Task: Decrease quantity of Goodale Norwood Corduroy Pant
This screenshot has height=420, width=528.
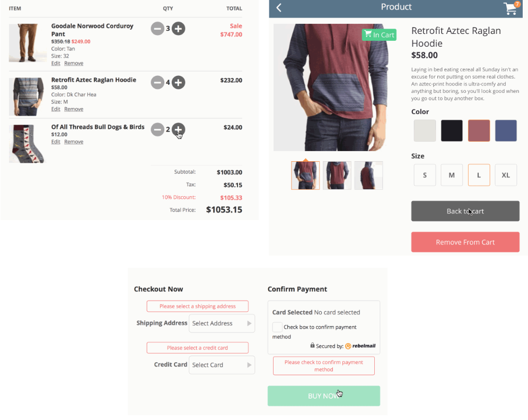Action: point(157,29)
